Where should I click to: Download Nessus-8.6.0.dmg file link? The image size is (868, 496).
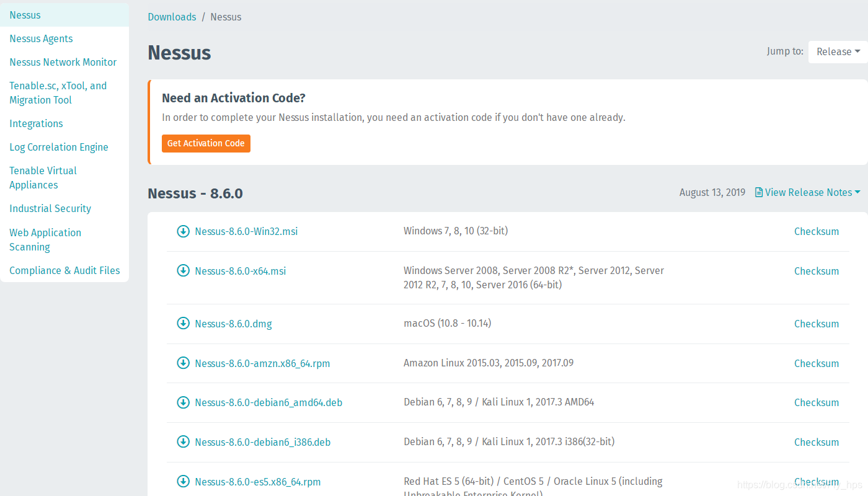[x=233, y=324]
